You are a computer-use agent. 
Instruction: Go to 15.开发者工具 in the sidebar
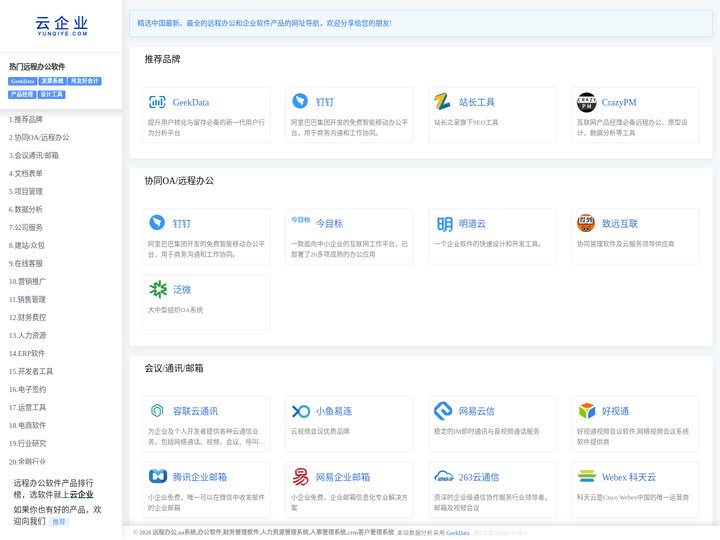click(x=31, y=371)
